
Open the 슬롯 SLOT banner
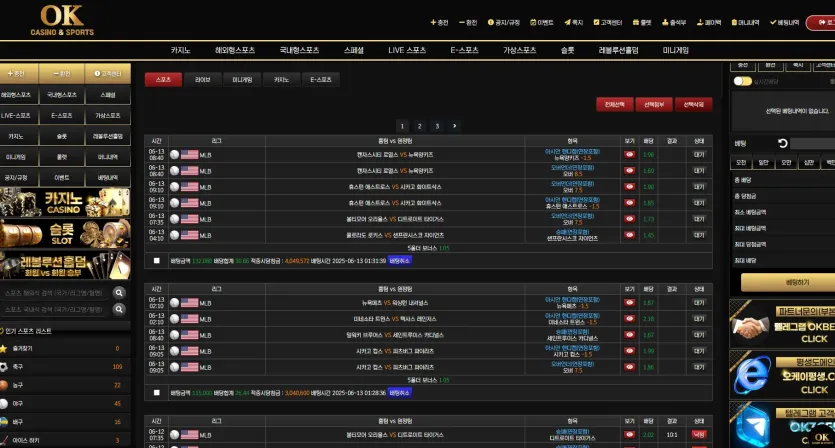(x=65, y=233)
